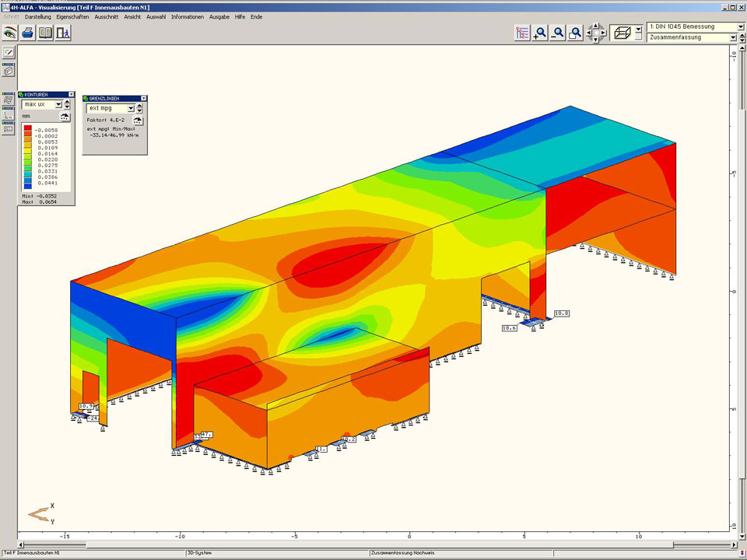The height and width of the screenshot is (560, 747).
Task: Open the Eigenschaften menu
Action: (72, 16)
